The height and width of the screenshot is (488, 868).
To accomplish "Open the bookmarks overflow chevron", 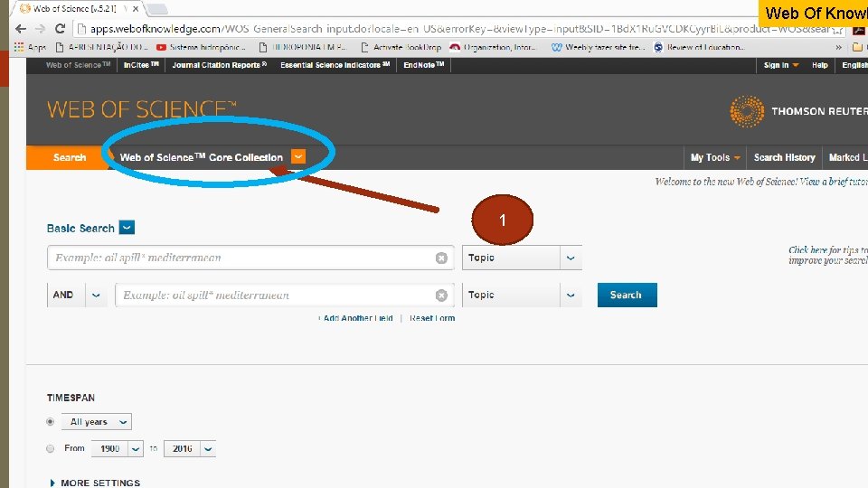I will 839,48.
